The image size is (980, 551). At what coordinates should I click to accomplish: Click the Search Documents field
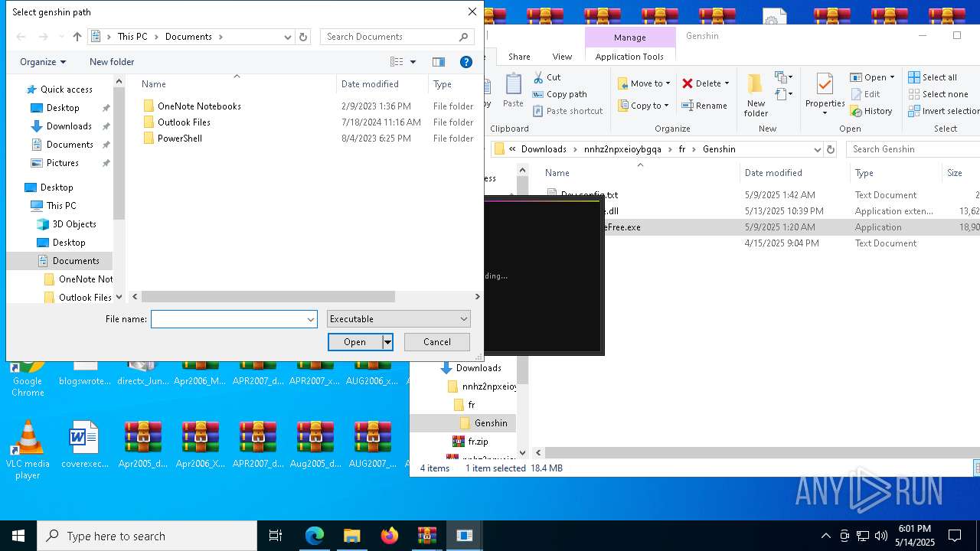(x=397, y=37)
